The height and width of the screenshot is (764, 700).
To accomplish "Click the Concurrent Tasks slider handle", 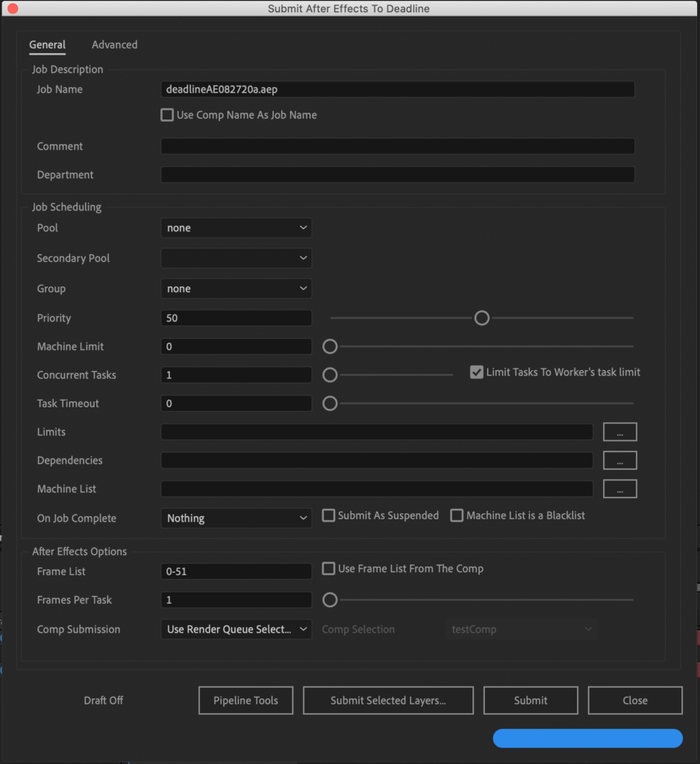I will pos(330,375).
